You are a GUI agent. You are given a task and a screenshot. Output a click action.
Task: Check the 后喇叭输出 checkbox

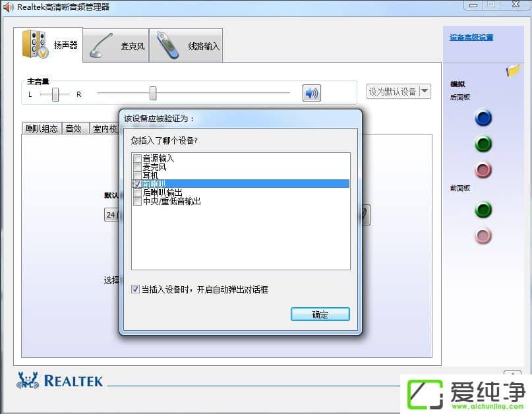pyautogui.click(x=137, y=192)
